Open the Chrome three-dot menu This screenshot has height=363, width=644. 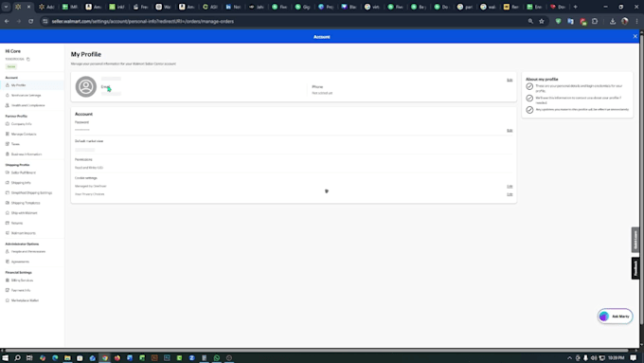(x=636, y=22)
